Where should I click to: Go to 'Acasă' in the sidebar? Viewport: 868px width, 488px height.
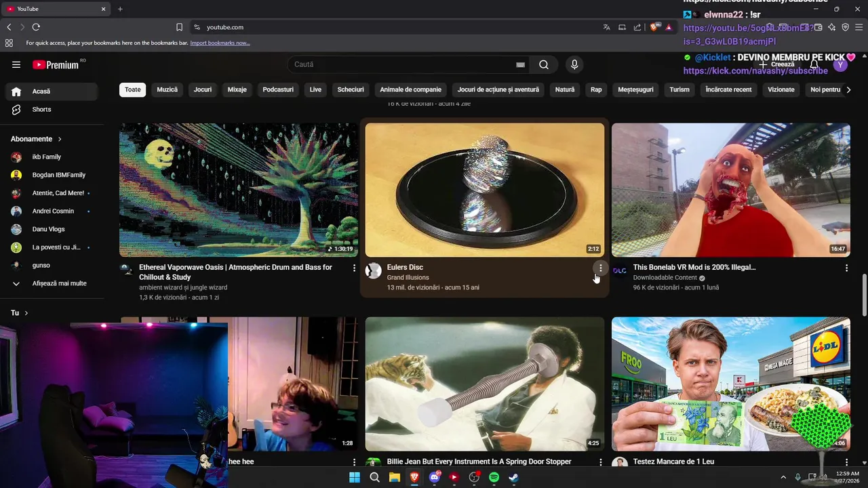(52, 91)
